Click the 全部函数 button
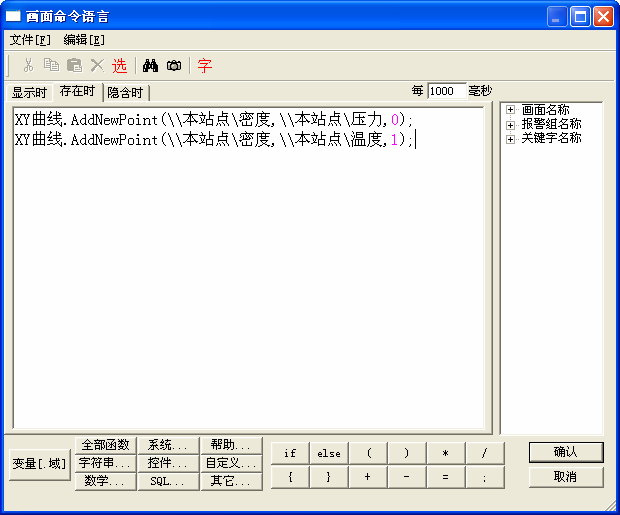Image resolution: width=620 pixels, height=515 pixels. click(105, 445)
